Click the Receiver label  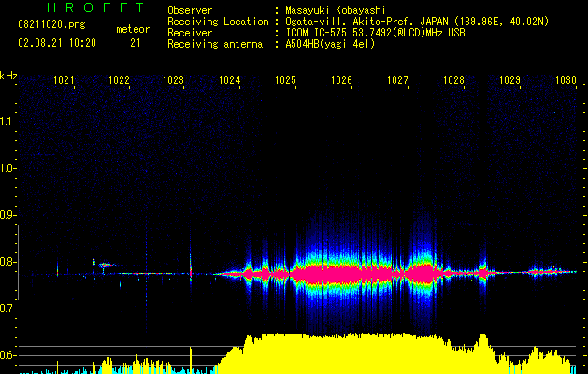click(190, 33)
